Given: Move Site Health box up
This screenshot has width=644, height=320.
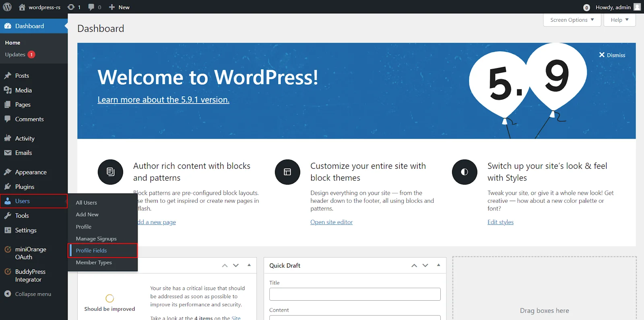Looking at the screenshot, I should click(225, 266).
